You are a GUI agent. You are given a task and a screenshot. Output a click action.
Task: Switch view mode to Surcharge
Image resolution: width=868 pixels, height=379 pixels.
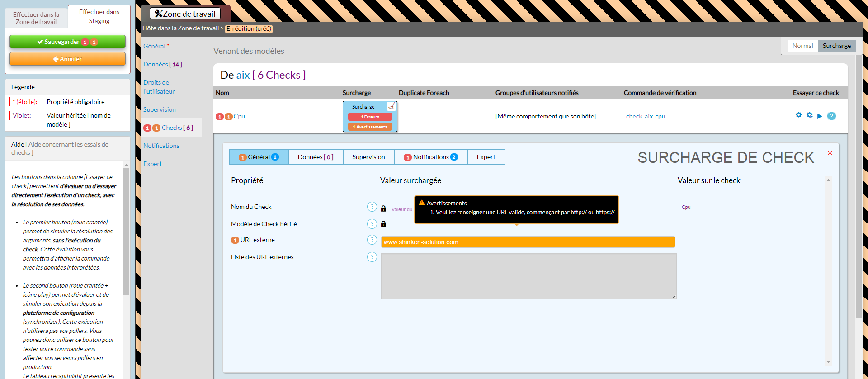tap(836, 46)
